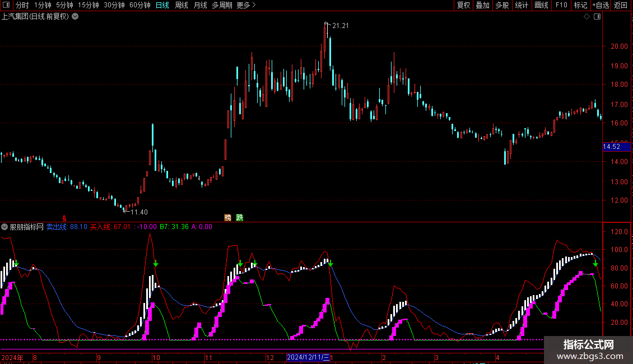Select the 买入线: 67.01 value
633x364 pixels.
click(110, 227)
